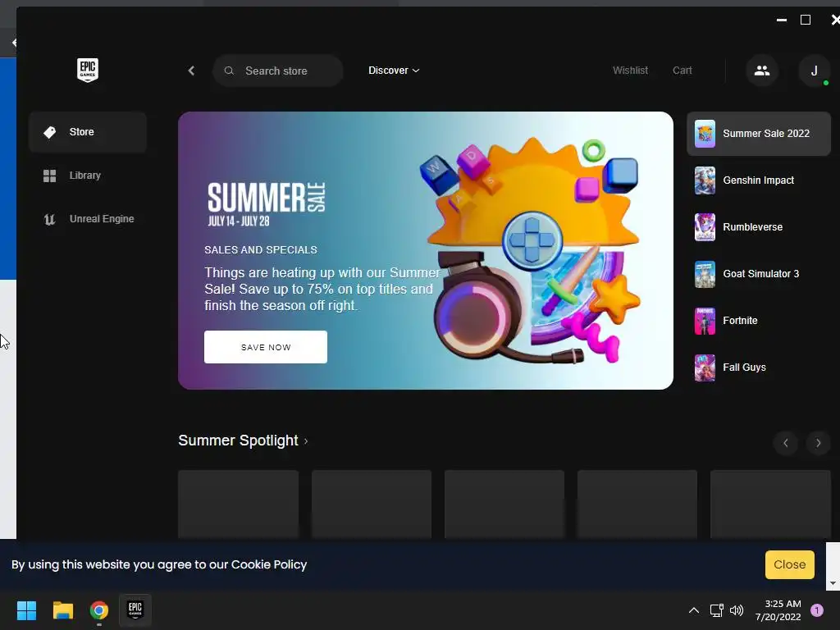Screen dimensions: 840x630
Task: Open volume control tray icon
Action: click(x=737, y=610)
